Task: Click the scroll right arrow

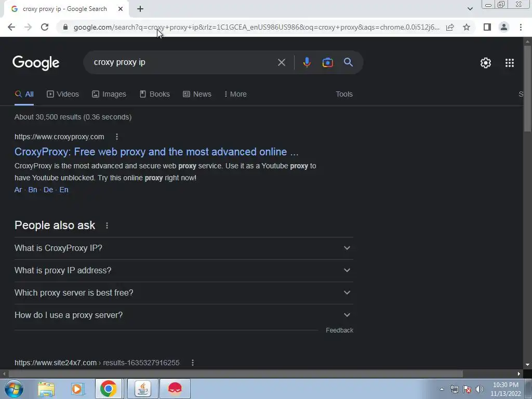Action: pos(519,374)
